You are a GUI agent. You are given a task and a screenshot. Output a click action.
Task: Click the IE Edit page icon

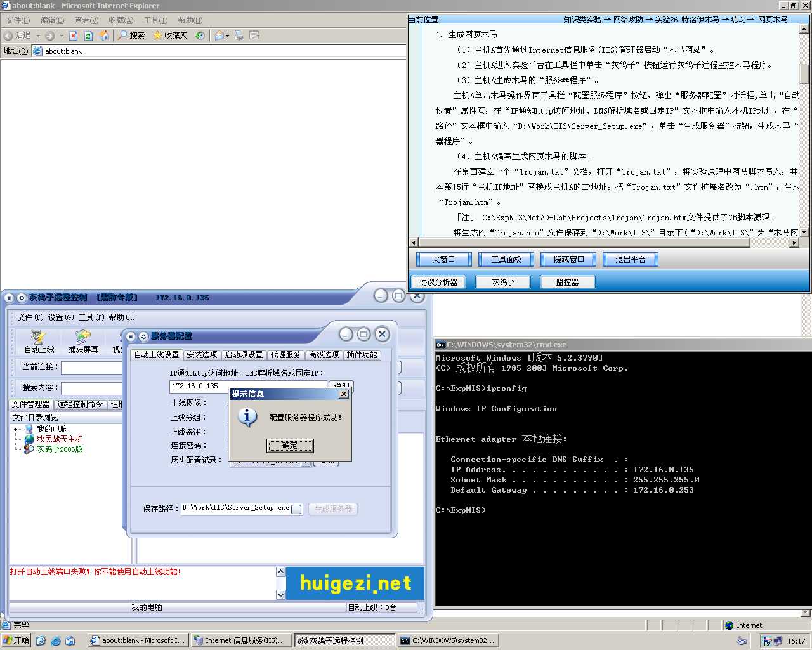(x=254, y=36)
